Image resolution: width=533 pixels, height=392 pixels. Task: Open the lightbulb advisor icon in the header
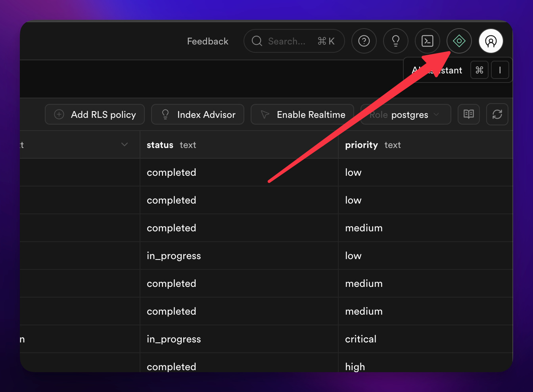pyautogui.click(x=396, y=41)
